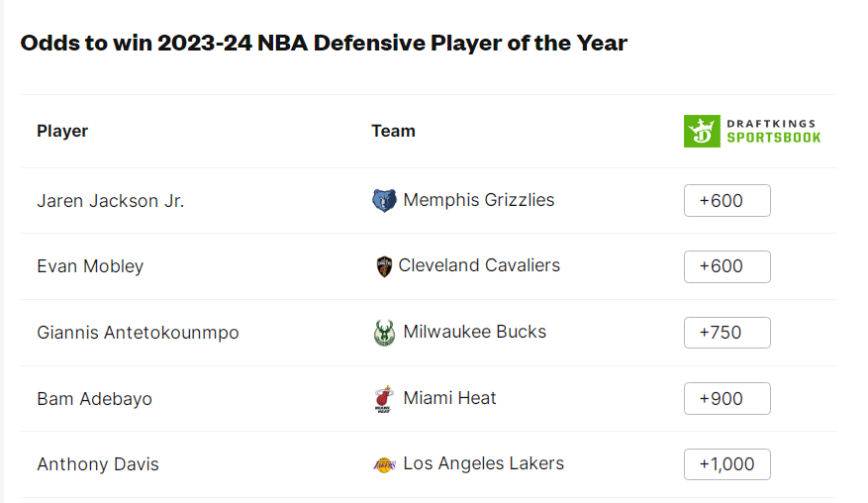The image size is (868, 503).
Task: Choose Bam Adebayo +900 odds
Action: 726,399
